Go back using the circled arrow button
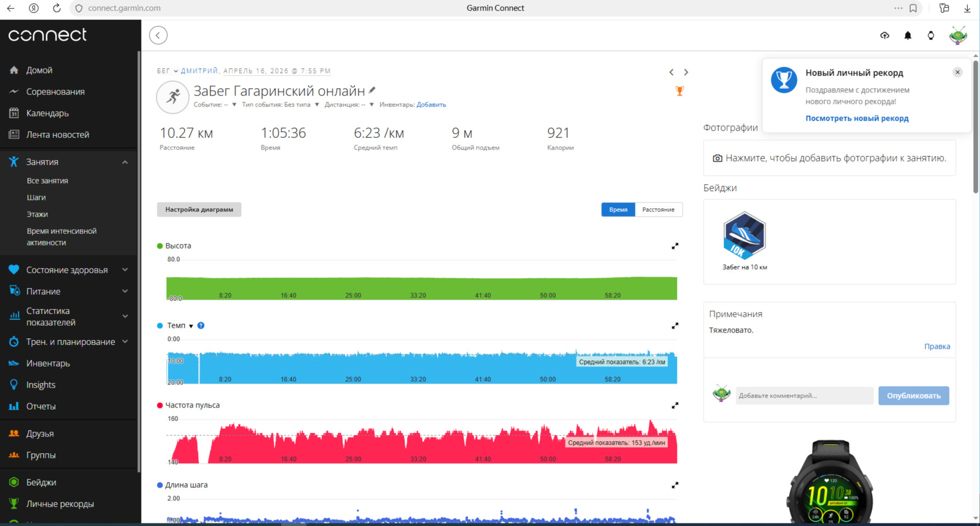The width and height of the screenshot is (980, 526). [x=158, y=35]
